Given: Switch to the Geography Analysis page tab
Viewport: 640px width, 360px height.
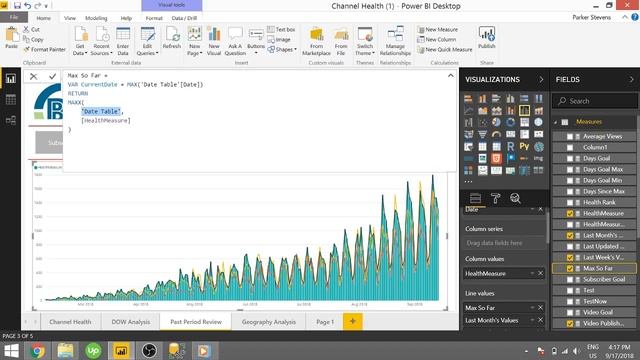Looking at the screenshot, I should coord(269,322).
